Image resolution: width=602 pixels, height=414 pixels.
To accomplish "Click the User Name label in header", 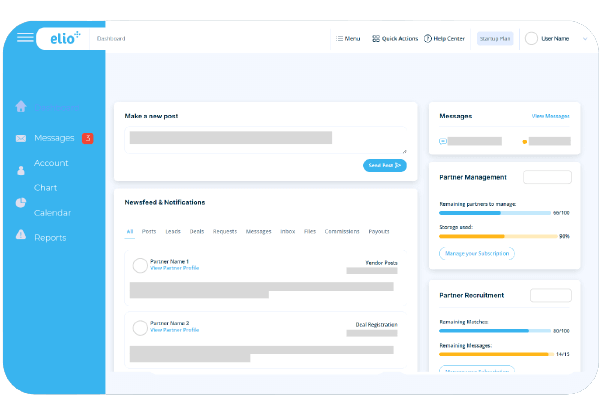I will click(555, 38).
